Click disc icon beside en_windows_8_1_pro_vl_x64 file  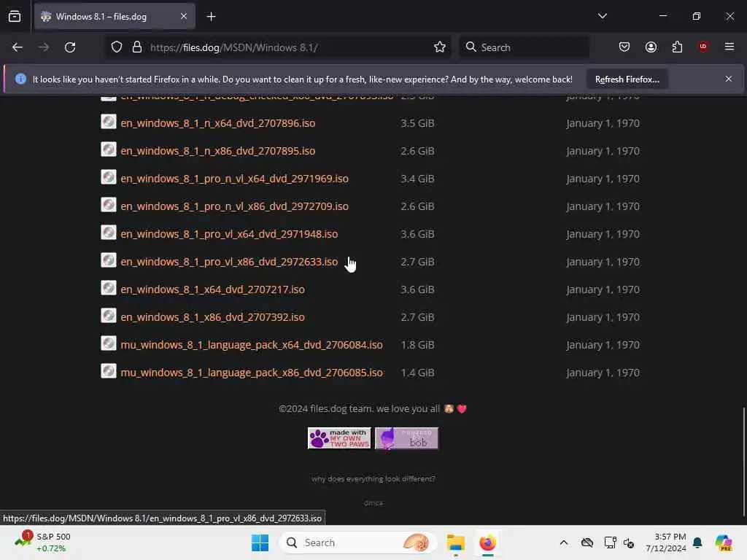pyautogui.click(x=109, y=233)
